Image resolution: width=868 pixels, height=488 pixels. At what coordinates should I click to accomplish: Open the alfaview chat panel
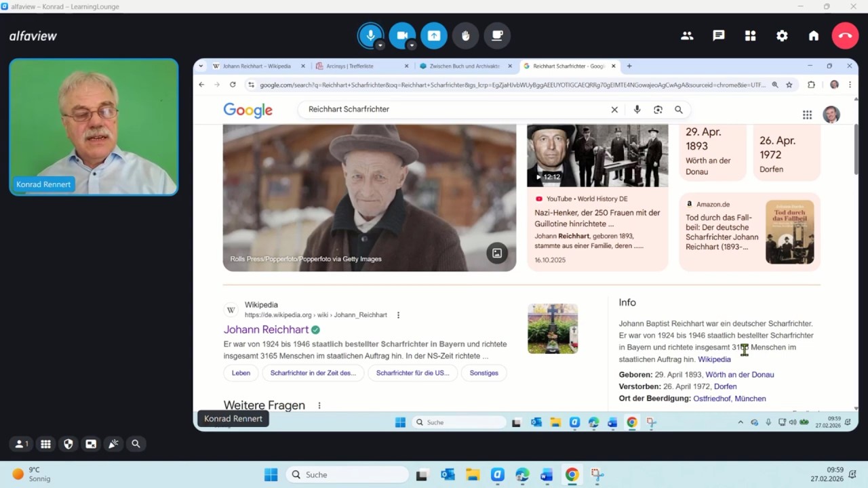coord(719,36)
